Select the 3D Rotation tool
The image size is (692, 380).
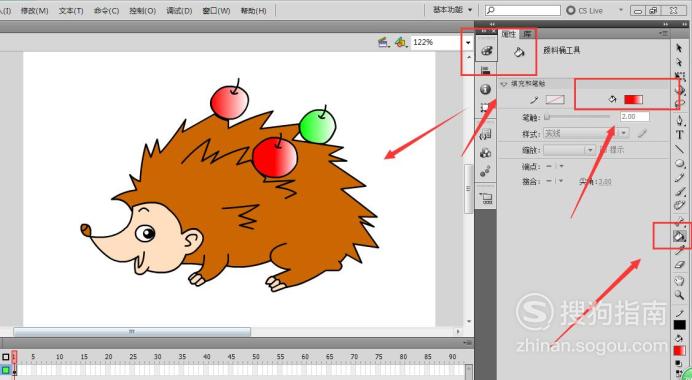click(x=680, y=90)
